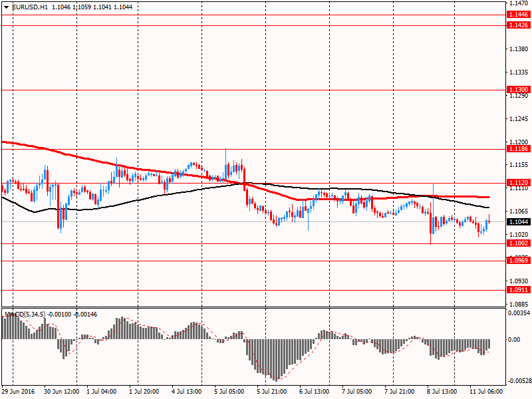Select the 1.1186 resistance level label

(x=519, y=149)
